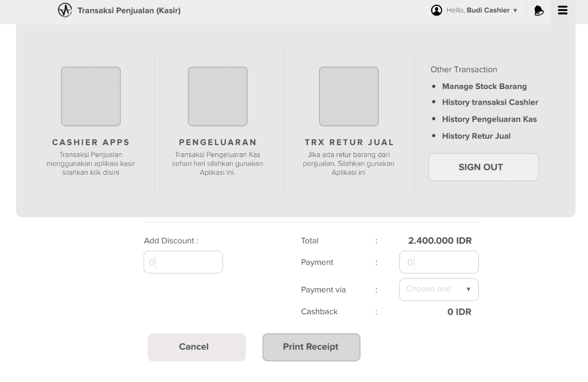Expand the Budi Cashier user dropdown

click(491, 10)
